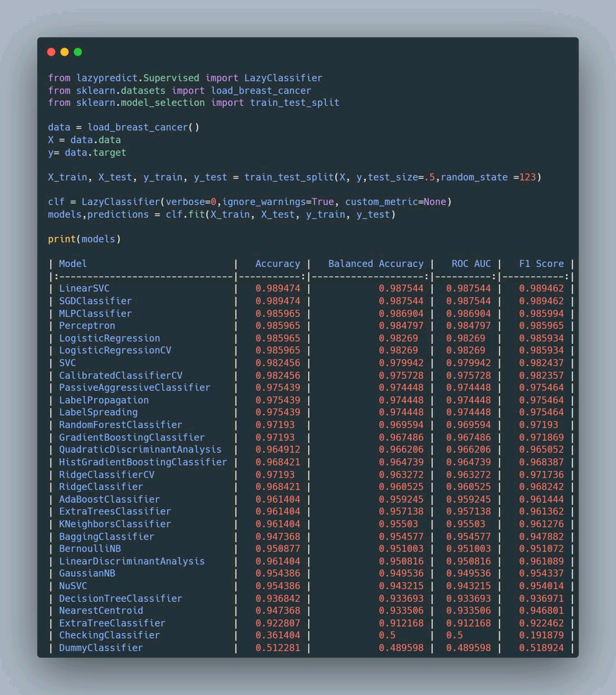Click the DummyClassifier row at the bottom
Viewport: 616px width, 695px height.
(100, 648)
